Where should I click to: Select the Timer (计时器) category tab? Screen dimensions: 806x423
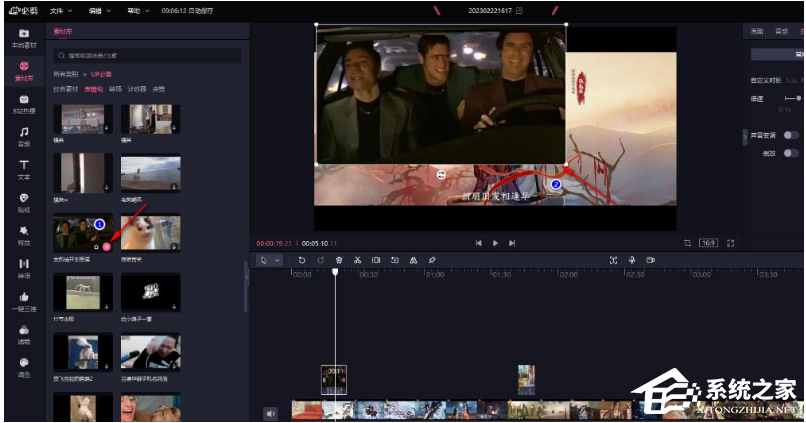tap(137, 89)
